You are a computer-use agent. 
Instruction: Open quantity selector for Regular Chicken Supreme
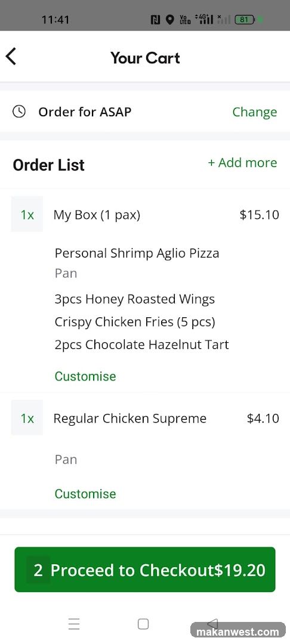pos(27,417)
